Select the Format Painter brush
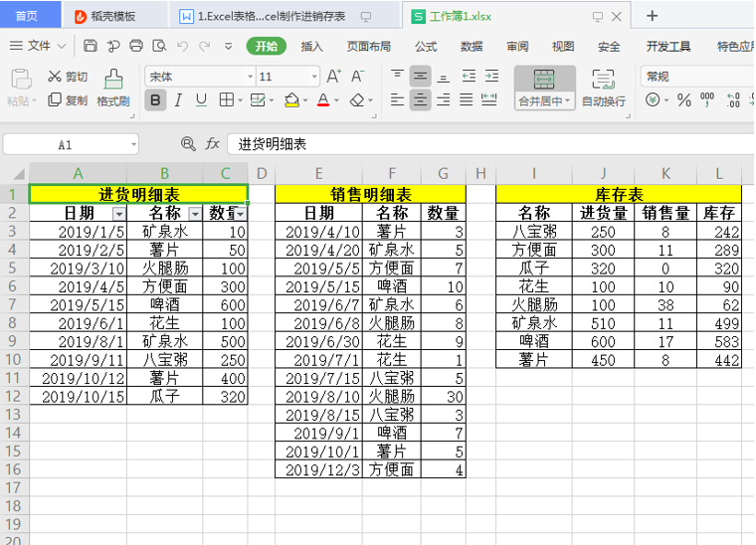The width and height of the screenshot is (756, 545). click(x=113, y=88)
